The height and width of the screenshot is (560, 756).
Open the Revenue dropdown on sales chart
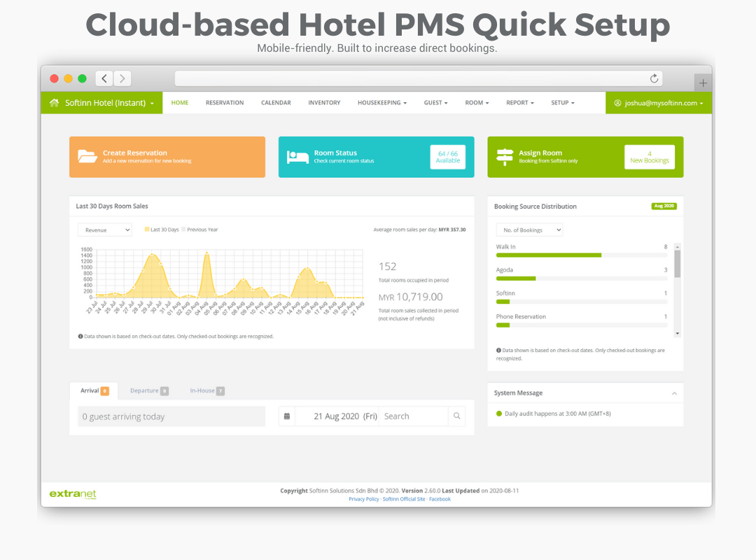click(105, 230)
